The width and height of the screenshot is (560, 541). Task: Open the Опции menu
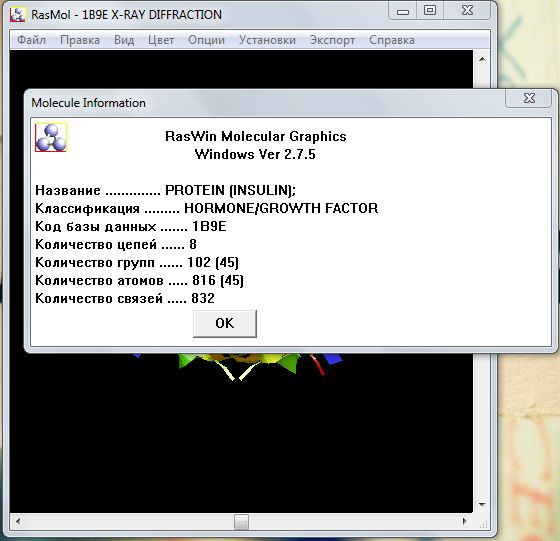point(206,40)
